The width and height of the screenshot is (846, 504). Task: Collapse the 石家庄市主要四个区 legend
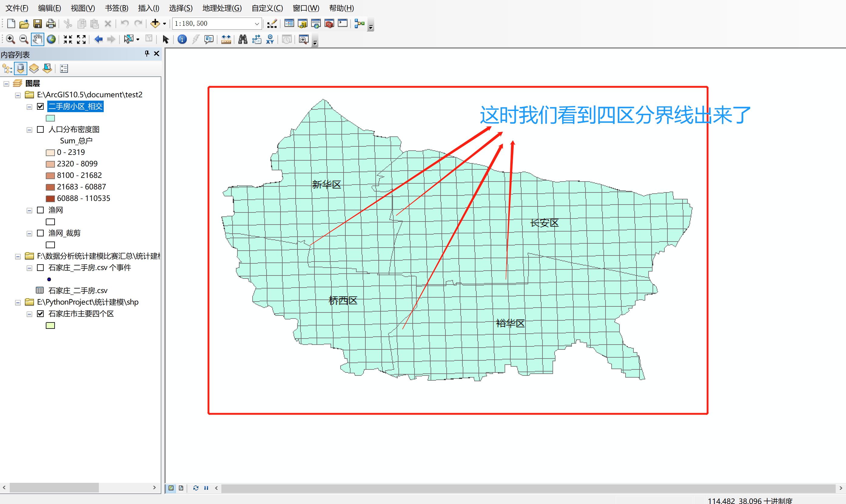click(x=29, y=314)
